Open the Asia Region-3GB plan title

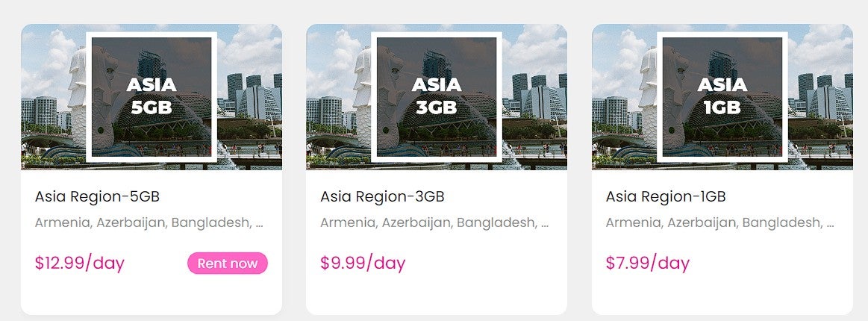[382, 197]
